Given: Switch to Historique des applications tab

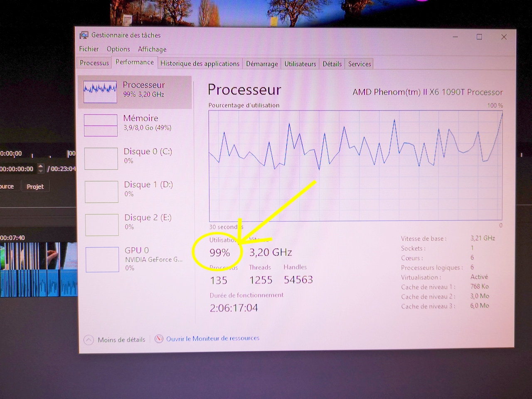Looking at the screenshot, I should pos(200,64).
